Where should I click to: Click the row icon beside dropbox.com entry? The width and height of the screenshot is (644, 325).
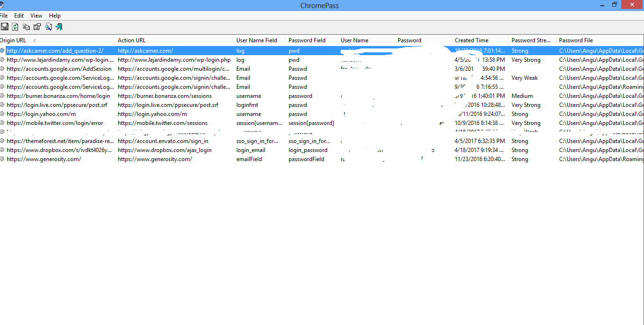coord(2,150)
